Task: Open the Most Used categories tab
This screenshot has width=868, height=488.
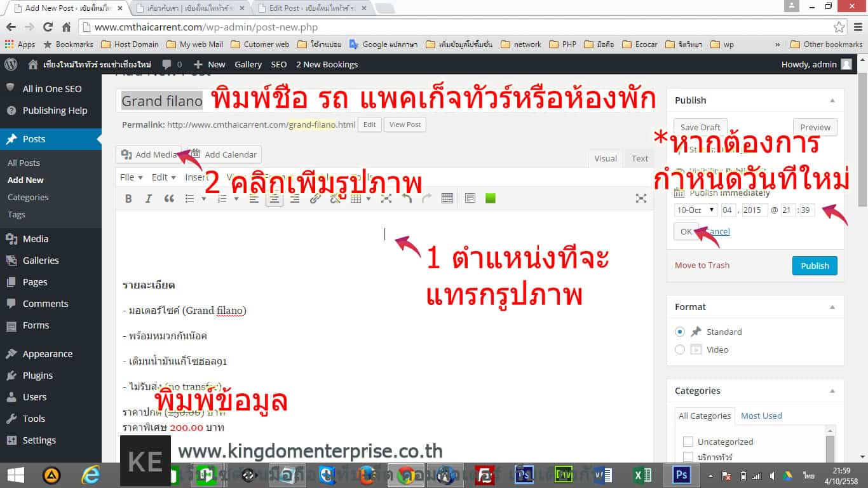Action: click(x=761, y=416)
